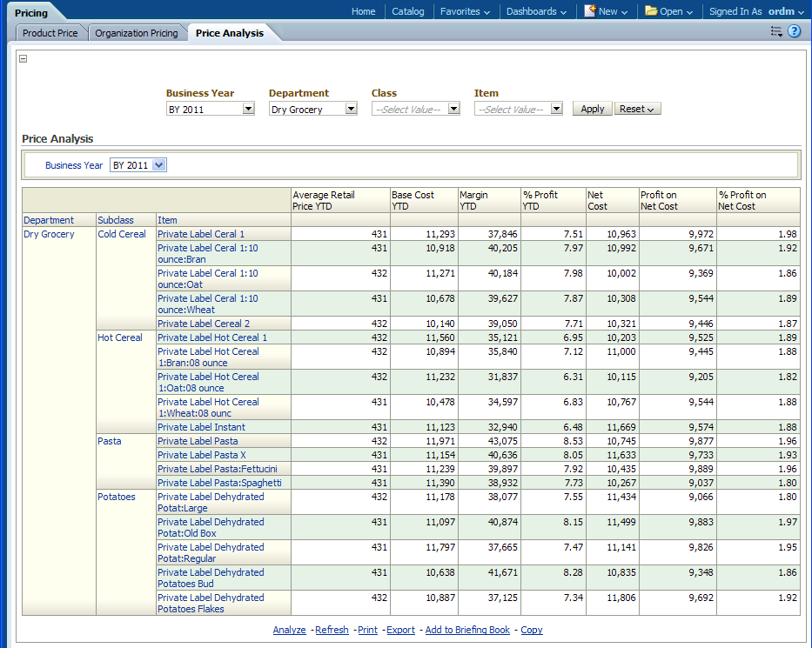Click the Add to Briefing Book link
812x648 pixels.
point(467,630)
